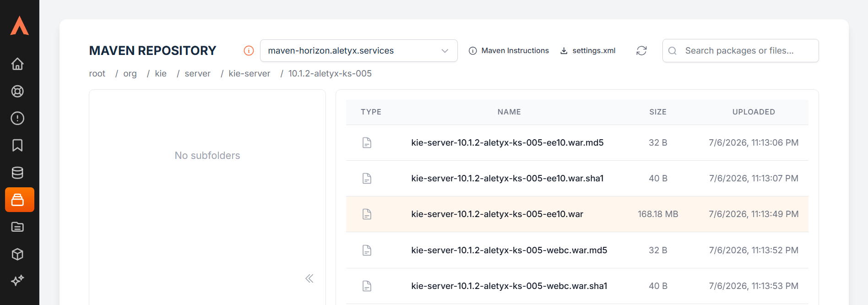Screen dimensions: 868x305
Task: Open the maven-horizon.aletyx.services repository dropdown
Action: (x=358, y=50)
